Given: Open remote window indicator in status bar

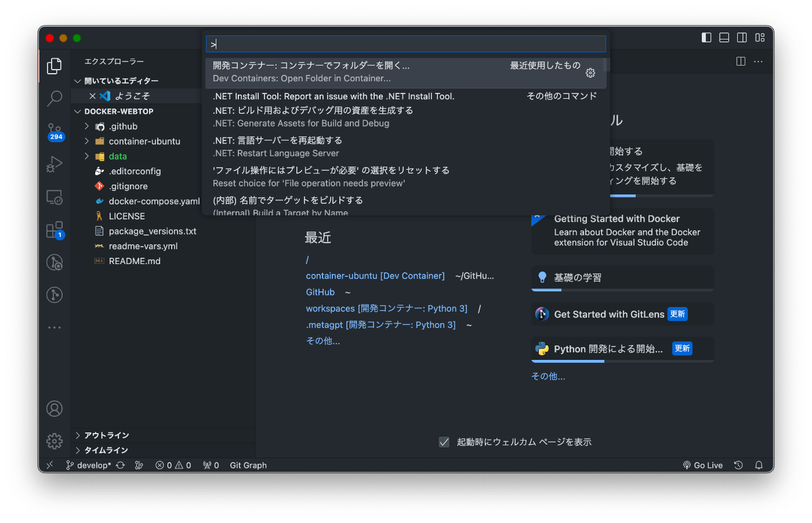Looking at the screenshot, I should click(x=50, y=465).
